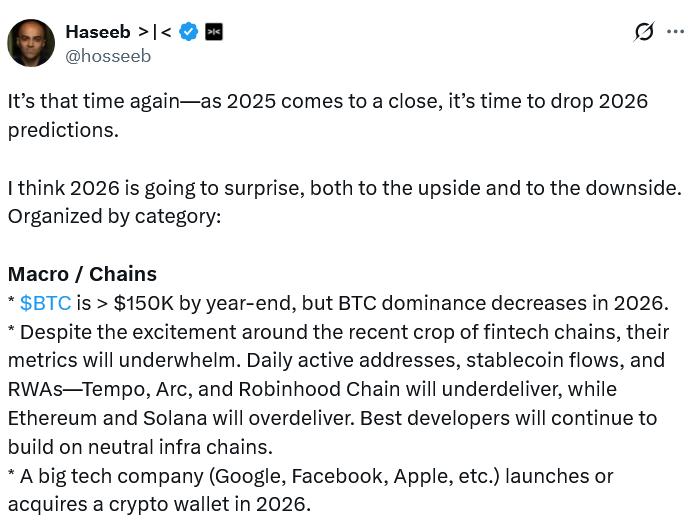
Task: Open Haseeb's profile picture
Action: point(31,43)
